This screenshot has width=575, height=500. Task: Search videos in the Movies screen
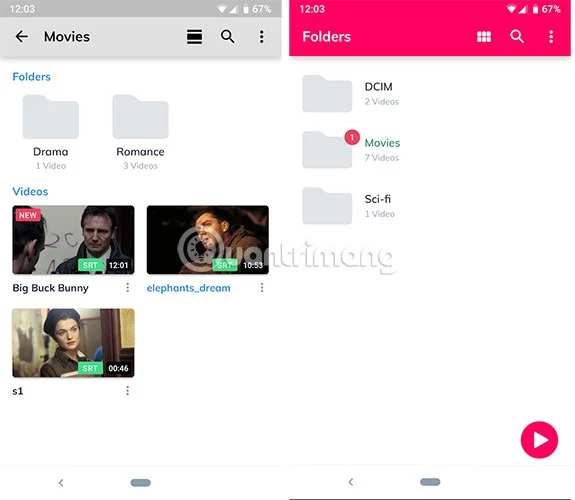(227, 37)
